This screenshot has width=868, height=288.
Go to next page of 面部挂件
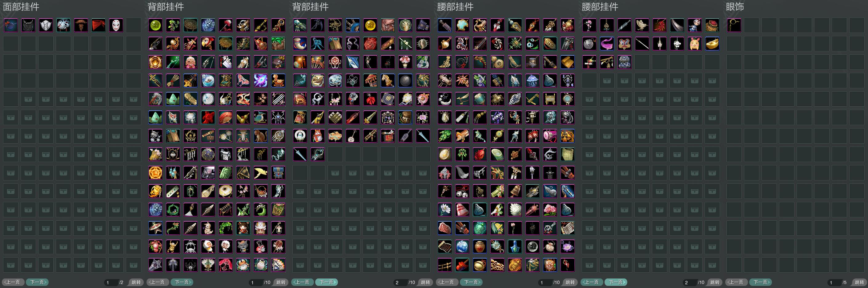coord(38,282)
